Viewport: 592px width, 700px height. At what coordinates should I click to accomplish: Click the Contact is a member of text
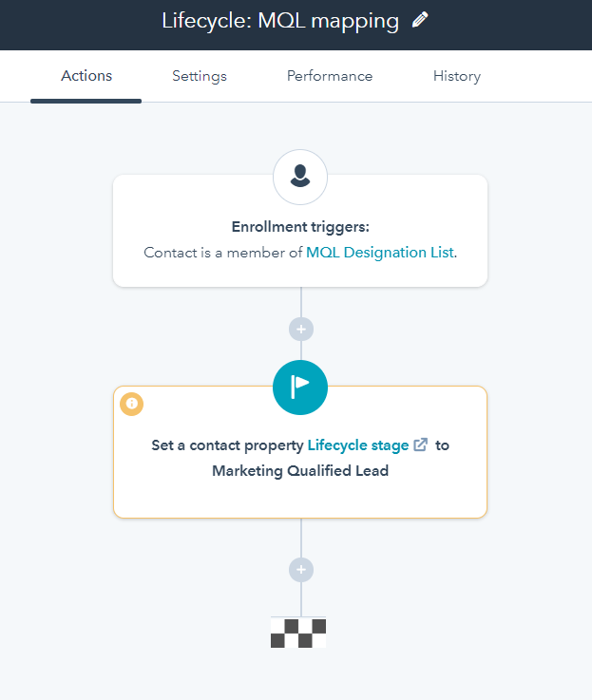click(223, 253)
